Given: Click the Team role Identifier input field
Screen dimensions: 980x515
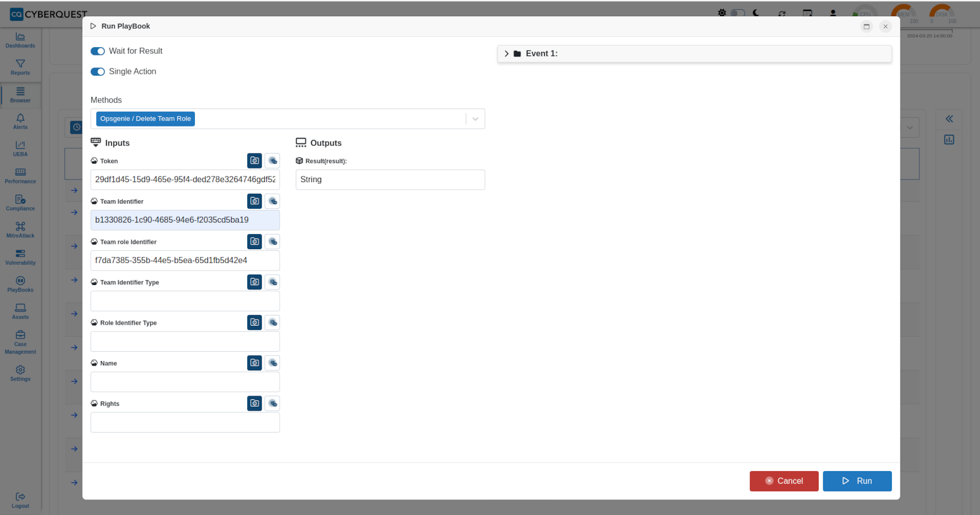Looking at the screenshot, I should [185, 260].
